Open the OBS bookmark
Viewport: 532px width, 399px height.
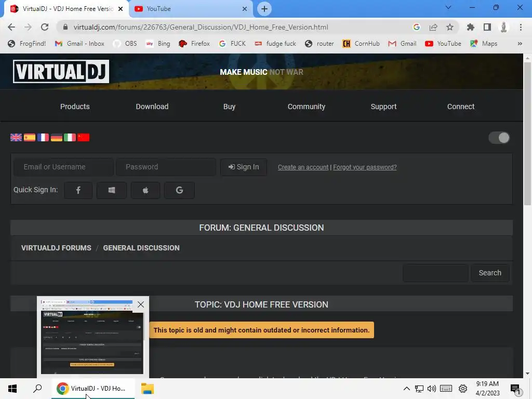click(125, 44)
